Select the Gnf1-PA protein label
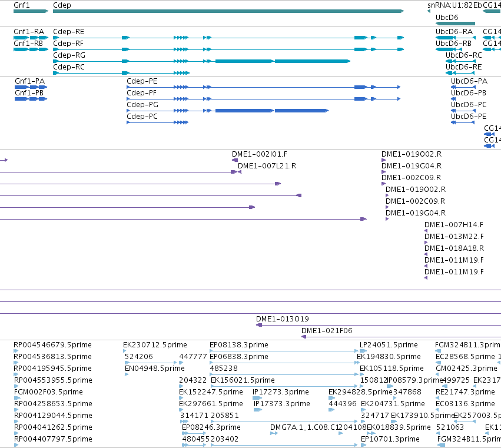The height and width of the screenshot is (448, 501). [x=29, y=81]
